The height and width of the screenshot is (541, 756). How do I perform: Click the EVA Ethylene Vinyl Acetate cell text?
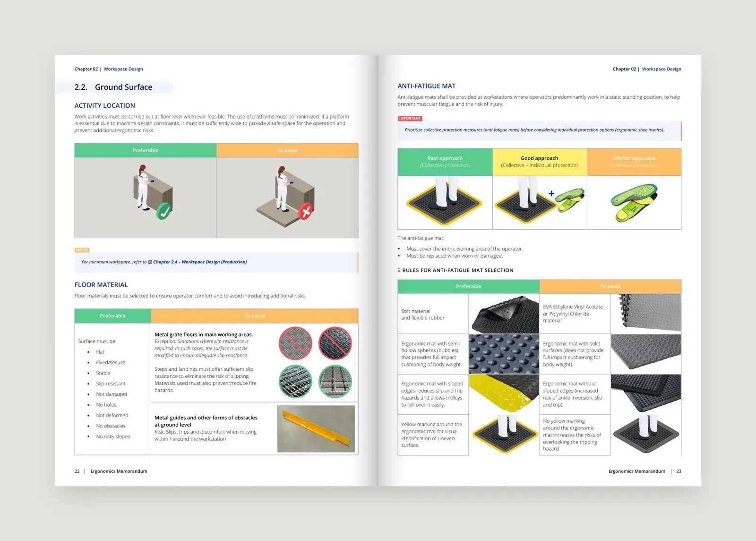tap(573, 314)
